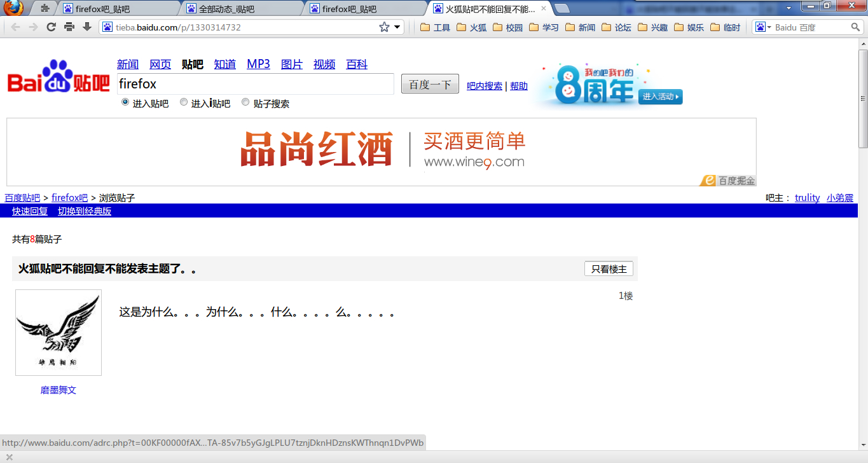The width and height of the screenshot is (868, 463).
Task: Open the downloads arrow icon
Action: [x=87, y=27]
